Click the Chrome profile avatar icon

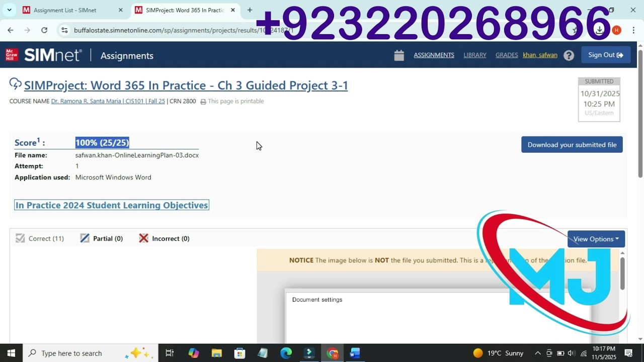click(x=617, y=30)
